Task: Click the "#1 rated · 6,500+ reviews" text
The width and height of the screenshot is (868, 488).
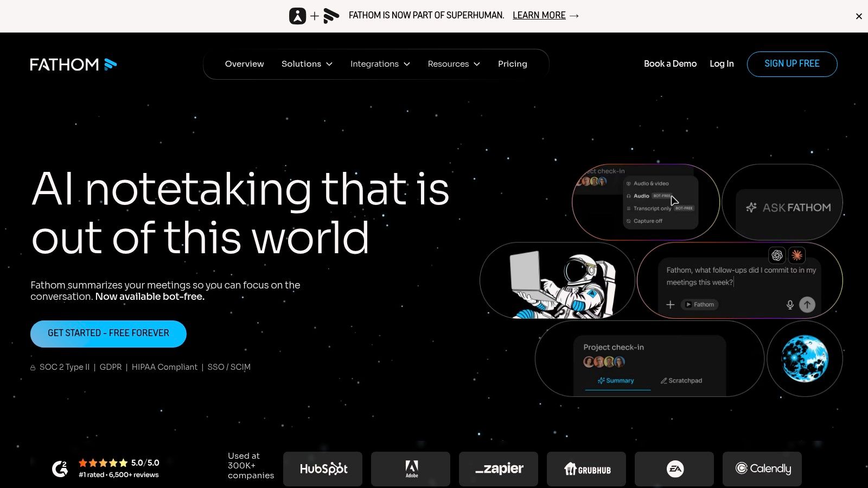Action: coord(119,475)
